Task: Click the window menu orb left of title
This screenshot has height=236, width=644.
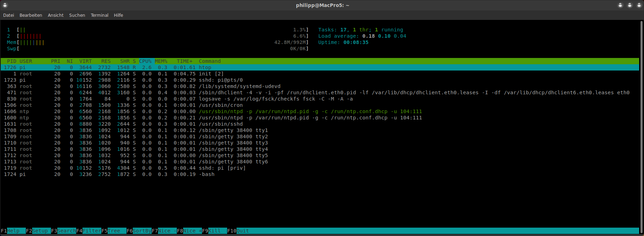Action: (x=5, y=5)
